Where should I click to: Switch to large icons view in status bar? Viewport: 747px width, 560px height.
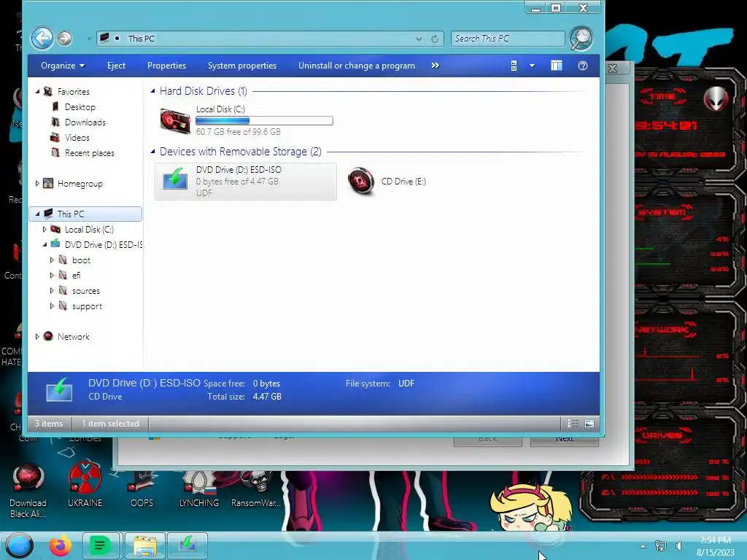(x=589, y=424)
